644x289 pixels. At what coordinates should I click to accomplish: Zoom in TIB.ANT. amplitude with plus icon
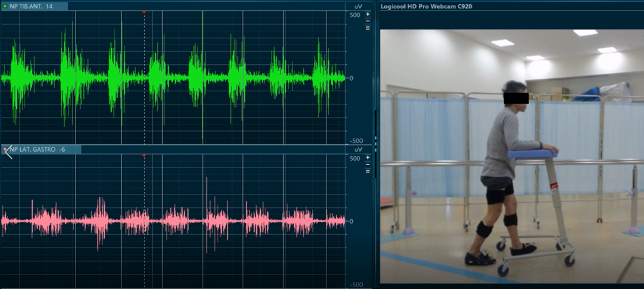pyautogui.click(x=368, y=14)
